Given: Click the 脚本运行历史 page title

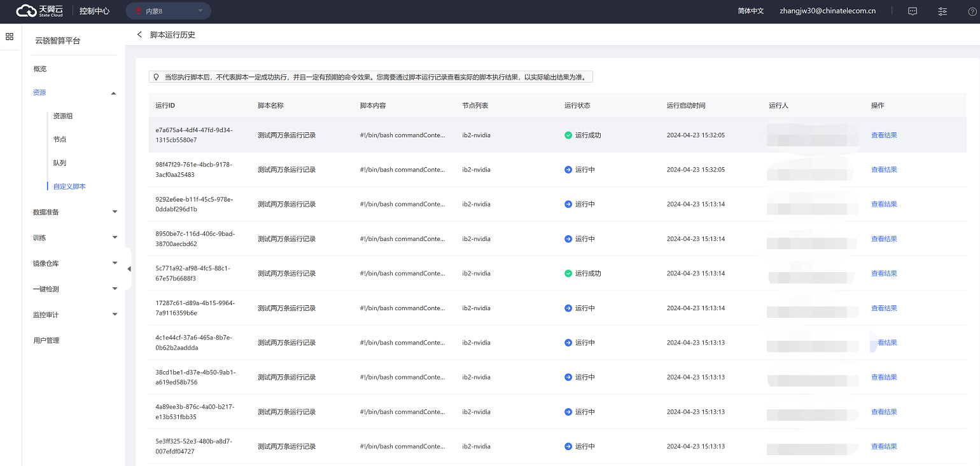Looking at the screenshot, I should (172, 35).
